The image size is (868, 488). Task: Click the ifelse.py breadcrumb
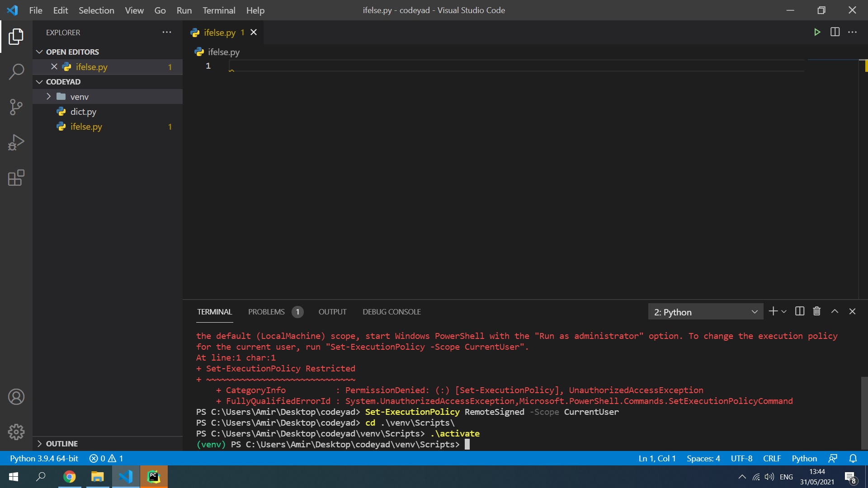coord(217,52)
